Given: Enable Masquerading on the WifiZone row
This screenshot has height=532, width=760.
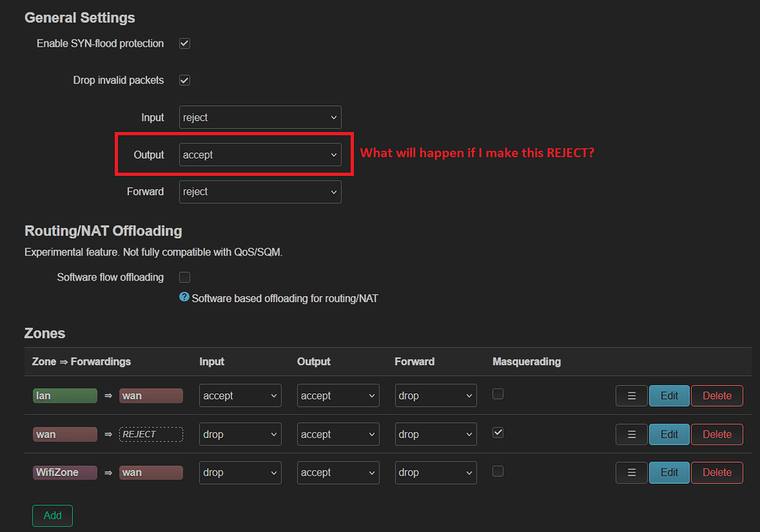Looking at the screenshot, I should tap(499, 473).
